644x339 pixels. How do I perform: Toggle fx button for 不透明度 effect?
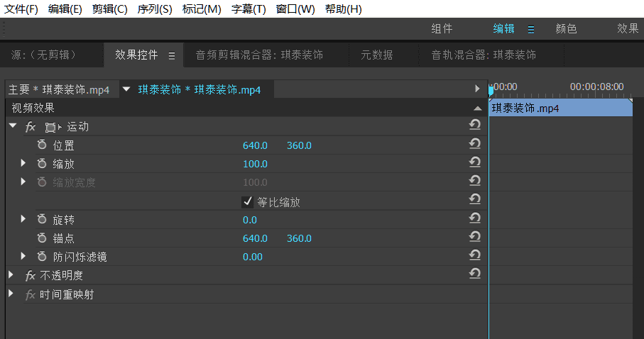tap(31, 275)
